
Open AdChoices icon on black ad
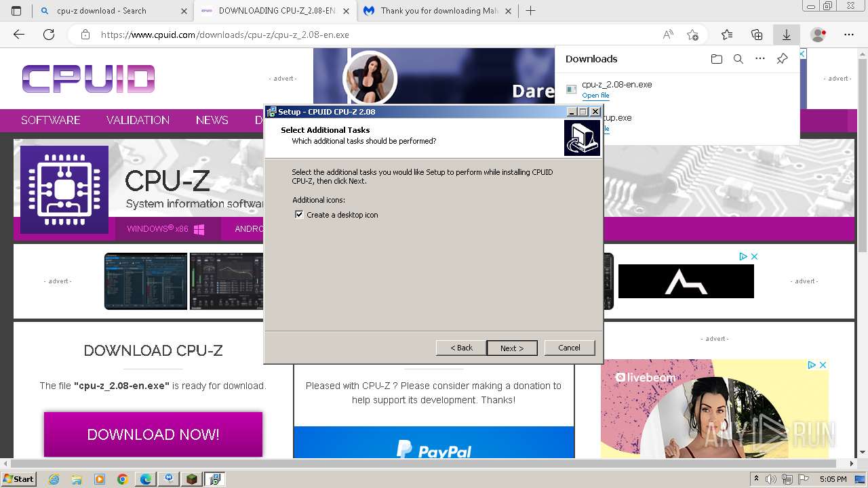743,256
